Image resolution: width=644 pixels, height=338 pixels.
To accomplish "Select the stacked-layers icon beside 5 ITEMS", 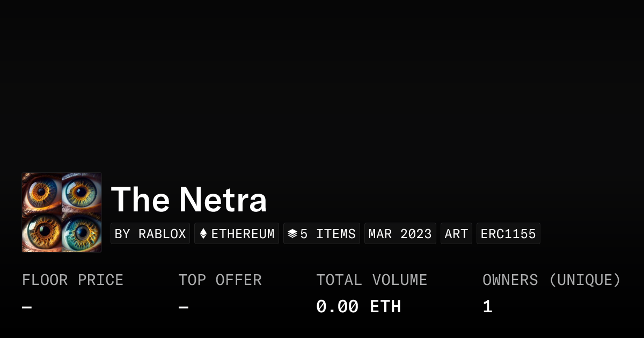I will coord(291,233).
